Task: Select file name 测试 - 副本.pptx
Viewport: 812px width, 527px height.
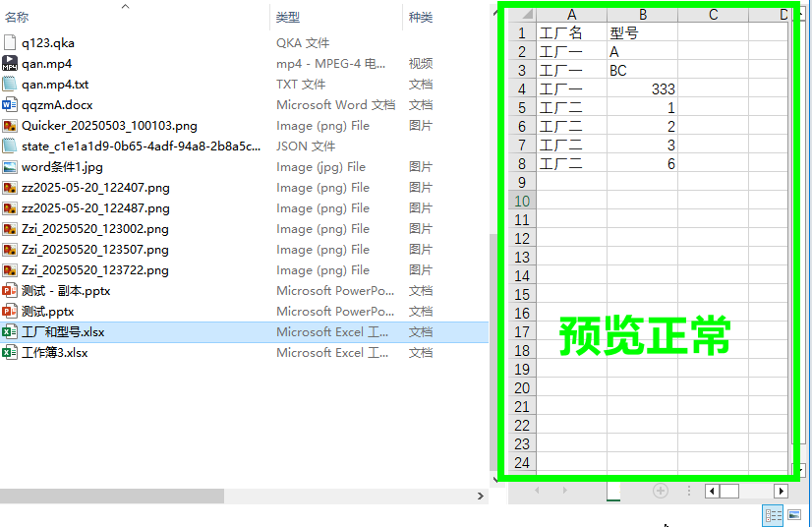Action: pyautogui.click(x=66, y=291)
